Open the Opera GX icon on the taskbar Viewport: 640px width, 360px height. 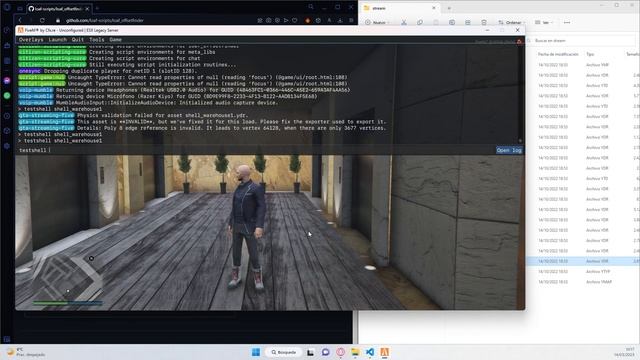click(x=340, y=352)
